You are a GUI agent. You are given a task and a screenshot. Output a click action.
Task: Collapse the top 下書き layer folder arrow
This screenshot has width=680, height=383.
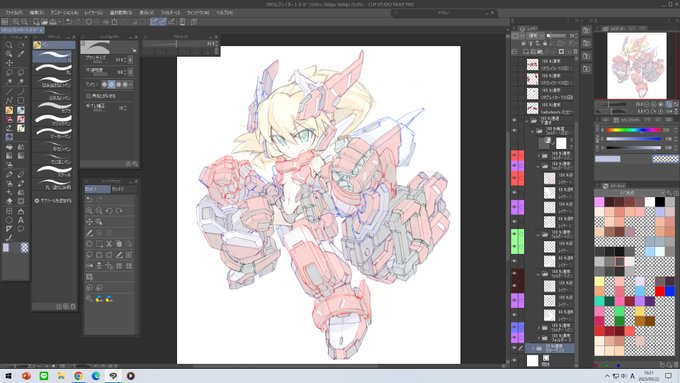click(526, 121)
